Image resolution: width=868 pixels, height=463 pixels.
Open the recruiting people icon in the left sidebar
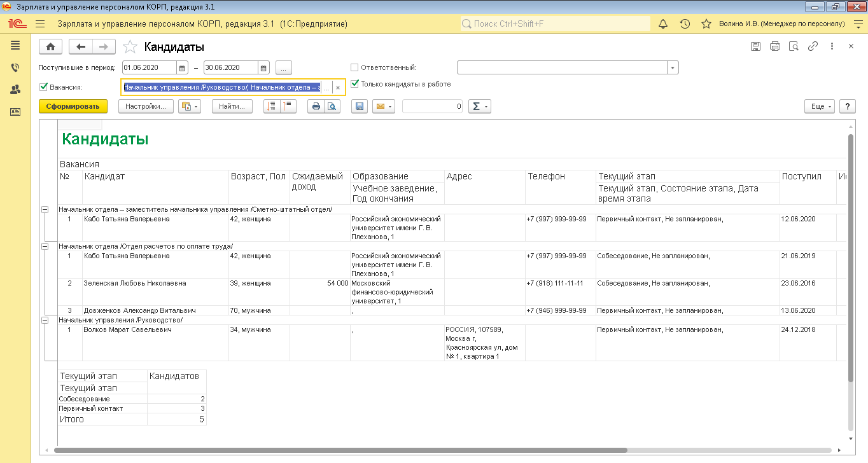15,90
